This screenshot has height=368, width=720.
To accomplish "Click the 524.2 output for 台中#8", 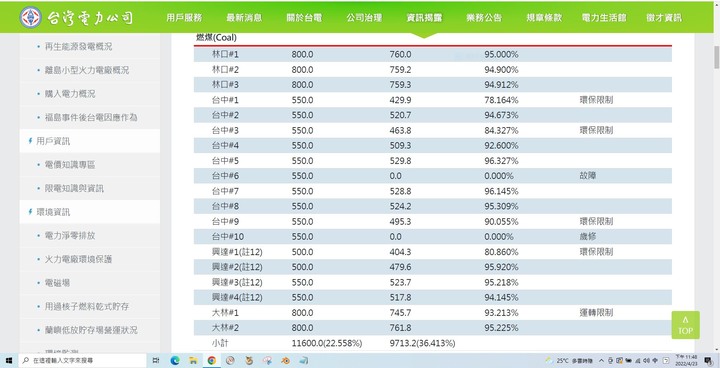I will coord(400,206).
